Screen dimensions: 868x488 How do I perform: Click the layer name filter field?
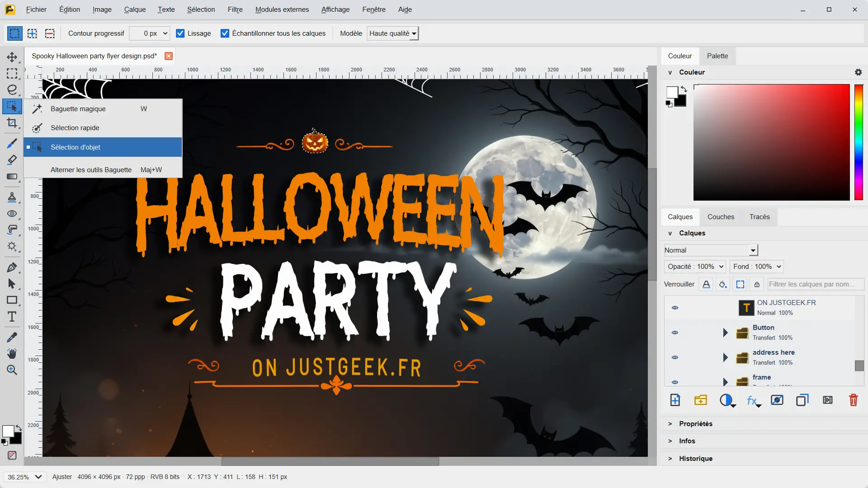[815, 284]
